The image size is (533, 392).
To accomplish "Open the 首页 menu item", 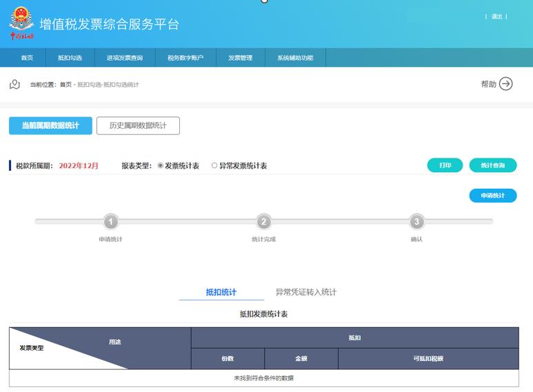I will tap(27, 58).
